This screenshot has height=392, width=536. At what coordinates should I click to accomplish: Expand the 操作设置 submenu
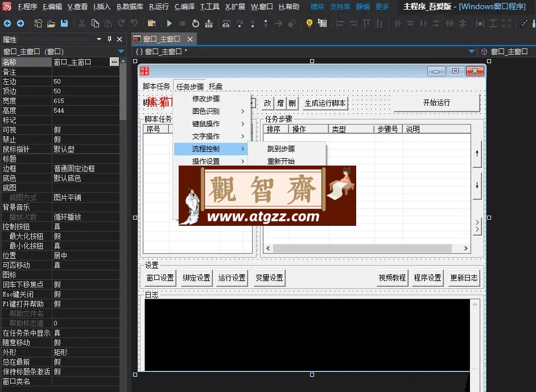pyautogui.click(x=210, y=161)
